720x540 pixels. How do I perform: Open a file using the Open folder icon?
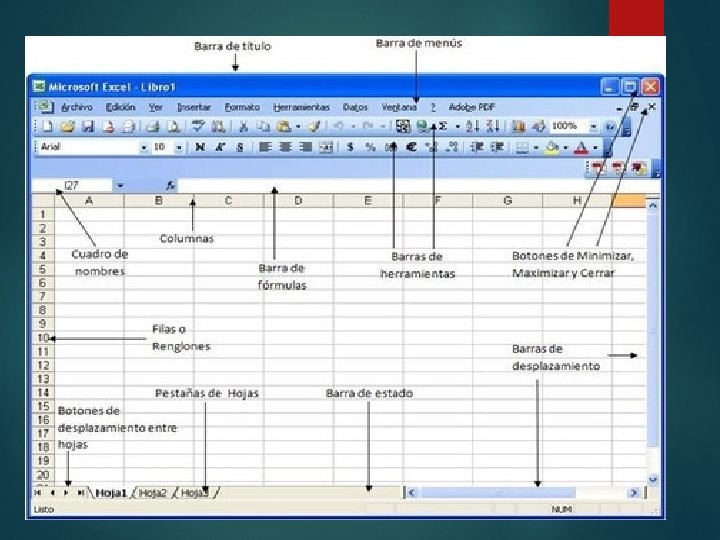[x=68, y=126]
